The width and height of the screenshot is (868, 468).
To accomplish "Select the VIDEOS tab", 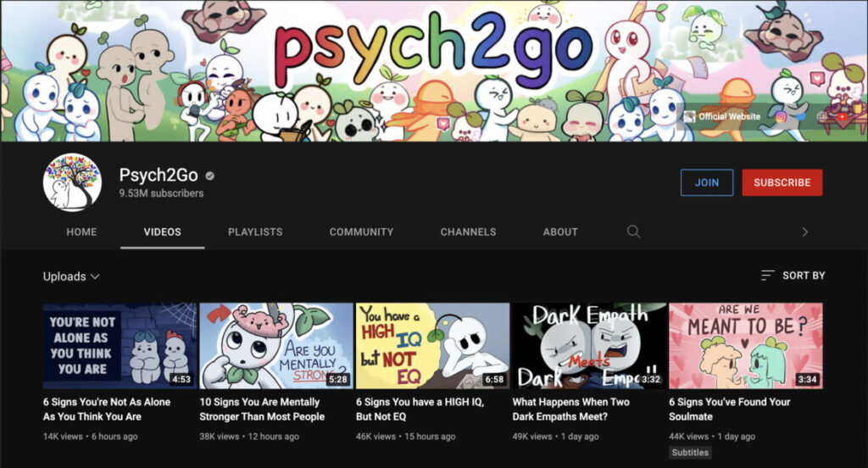I will coord(162,232).
